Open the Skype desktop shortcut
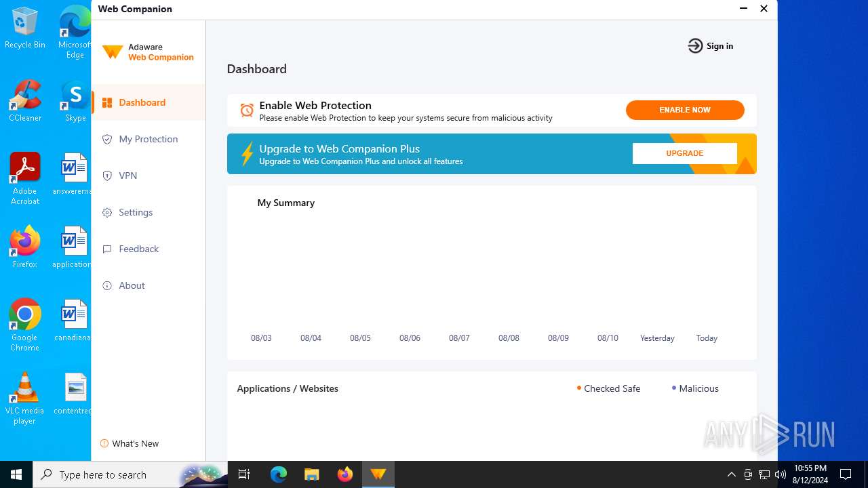 click(75, 101)
